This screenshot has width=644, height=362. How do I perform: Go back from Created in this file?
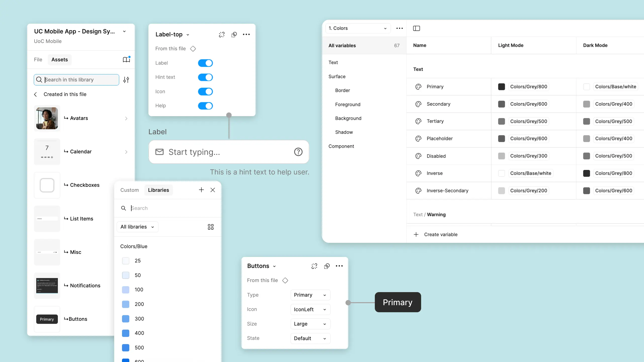[x=35, y=94]
